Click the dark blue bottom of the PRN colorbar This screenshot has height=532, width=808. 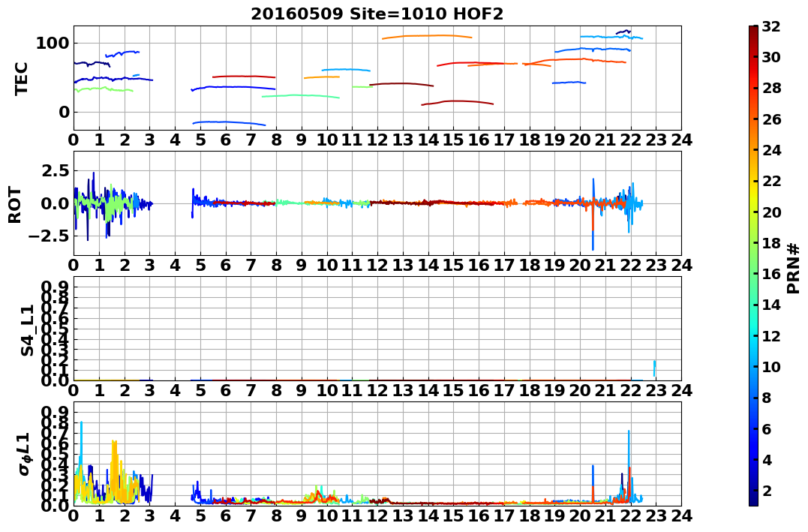point(753,501)
